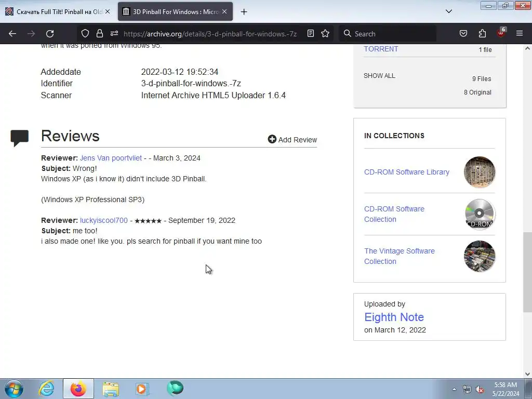Open CD-ROM Software Collection link
The height and width of the screenshot is (399, 532).
(x=394, y=214)
